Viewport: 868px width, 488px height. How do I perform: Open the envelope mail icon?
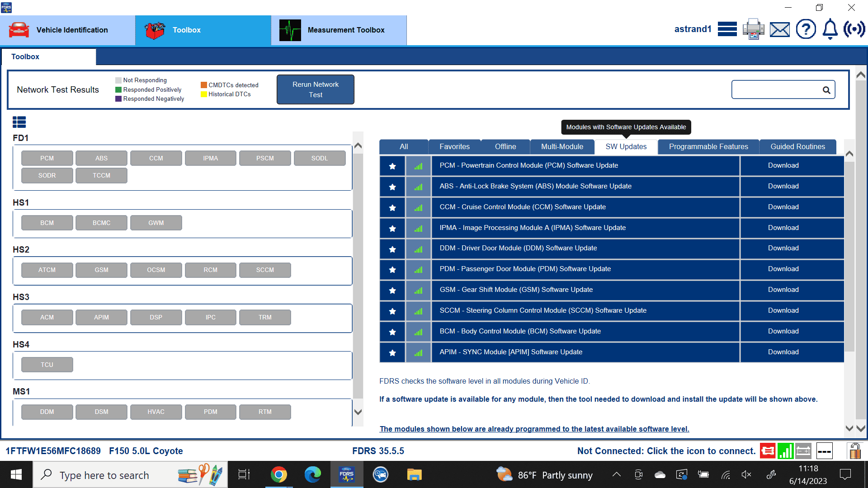tap(780, 30)
